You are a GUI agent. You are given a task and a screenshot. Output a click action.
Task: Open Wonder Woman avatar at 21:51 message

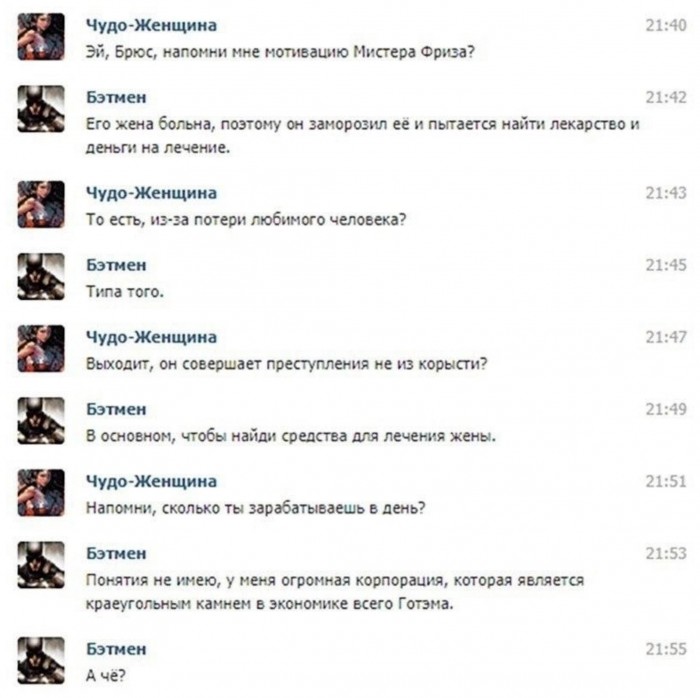[x=41, y=493]
